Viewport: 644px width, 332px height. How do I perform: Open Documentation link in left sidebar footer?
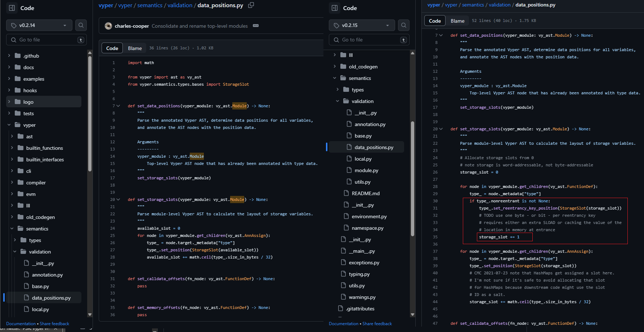21,324
